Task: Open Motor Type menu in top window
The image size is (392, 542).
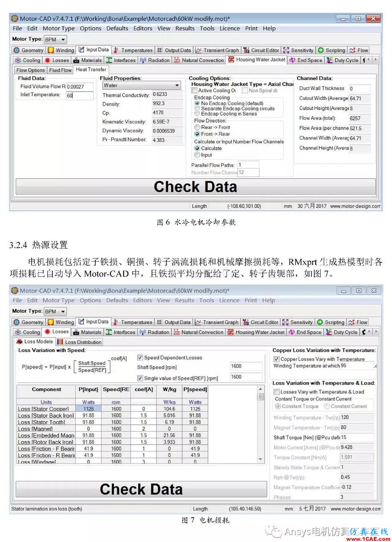Action: pos(59,28)
